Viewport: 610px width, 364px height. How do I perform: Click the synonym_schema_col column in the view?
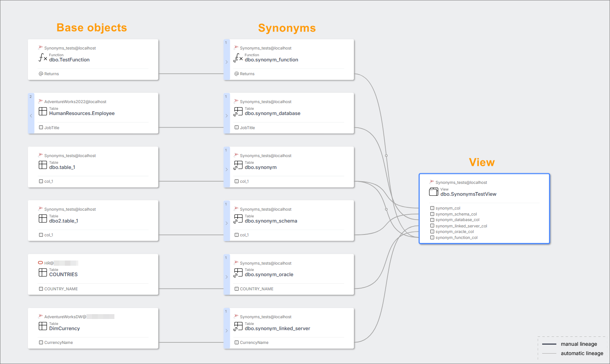click(456, 214)
